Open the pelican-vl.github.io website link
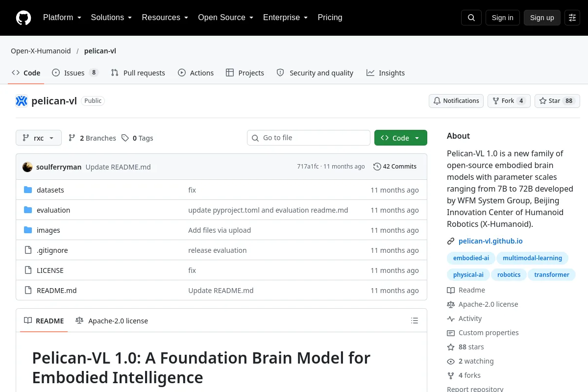 490,241
